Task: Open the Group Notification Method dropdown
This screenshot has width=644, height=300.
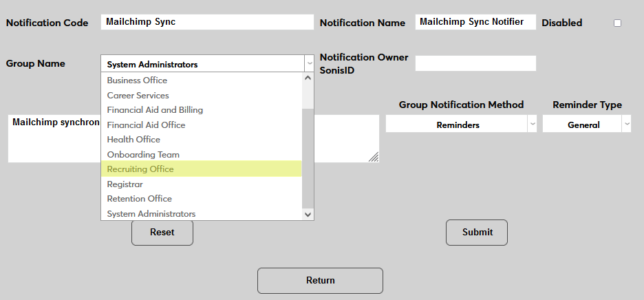Action: 461,124
